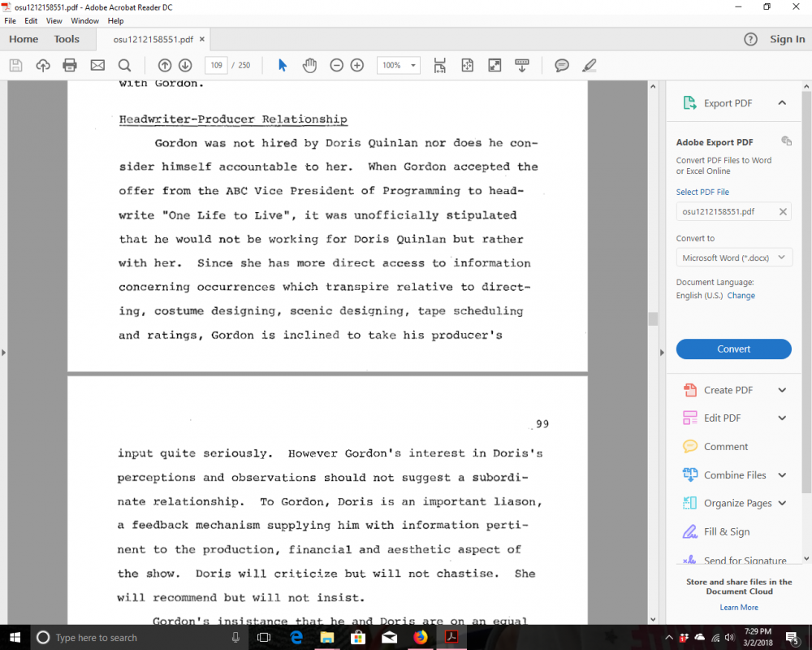Select the highlight pen tool
Image resolution: width=812 pixels, height=650 pixels.
[x=589, y=65]
